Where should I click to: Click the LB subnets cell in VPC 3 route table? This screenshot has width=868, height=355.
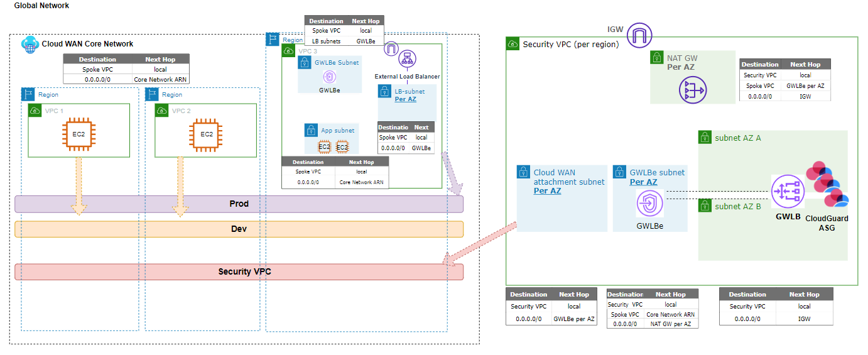pos(327,41)
